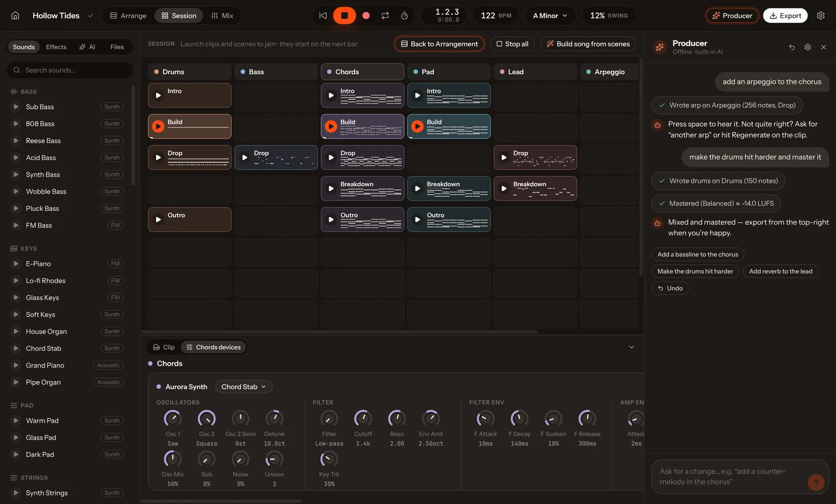The width and height of the screenshot is (836, 504).
Task: Open the AI tab in browser
Action: point(87,47)
